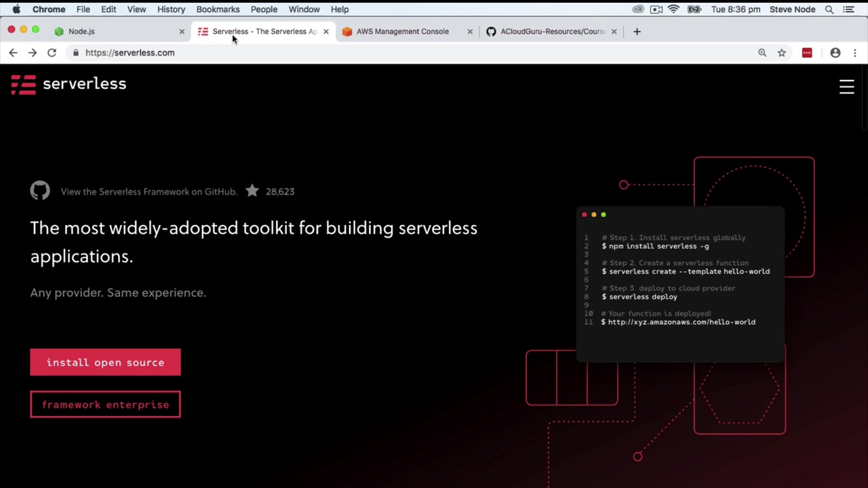Image resolution: width=868 pixels, height=488 pixels.
Task: Open Spotlight search in menu bar
Action: tap(829, 9)
